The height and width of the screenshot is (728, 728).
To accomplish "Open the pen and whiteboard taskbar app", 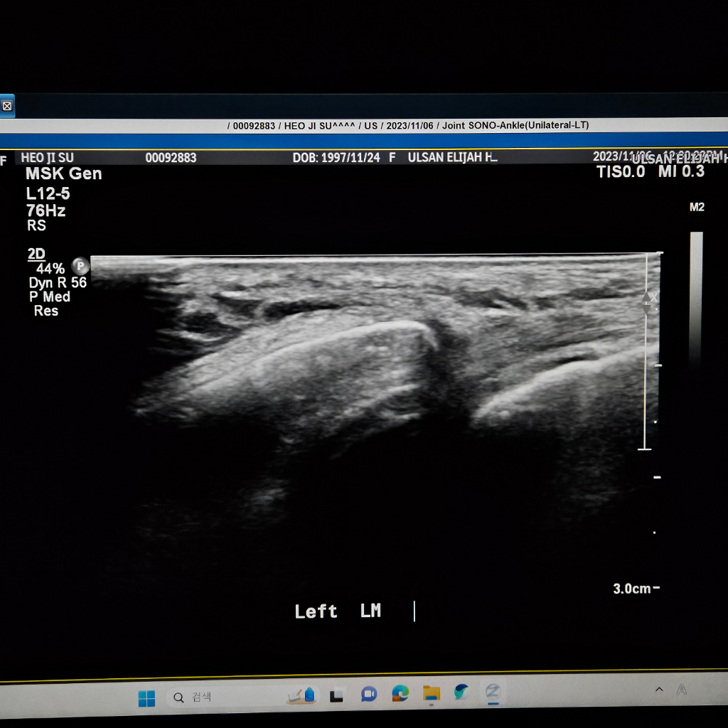I will 301,695.
